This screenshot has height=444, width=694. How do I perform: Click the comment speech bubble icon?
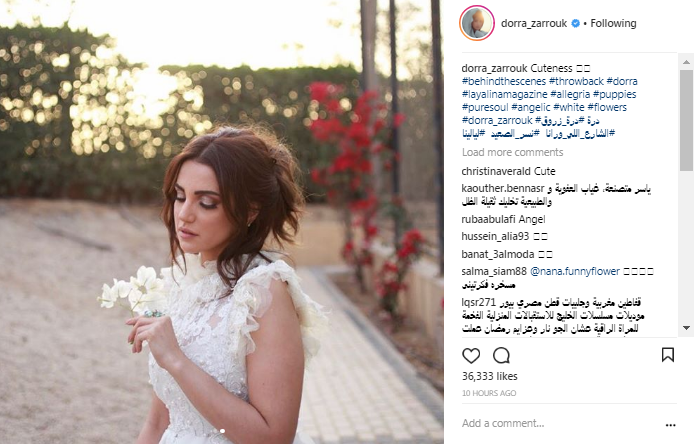(501, 355)
